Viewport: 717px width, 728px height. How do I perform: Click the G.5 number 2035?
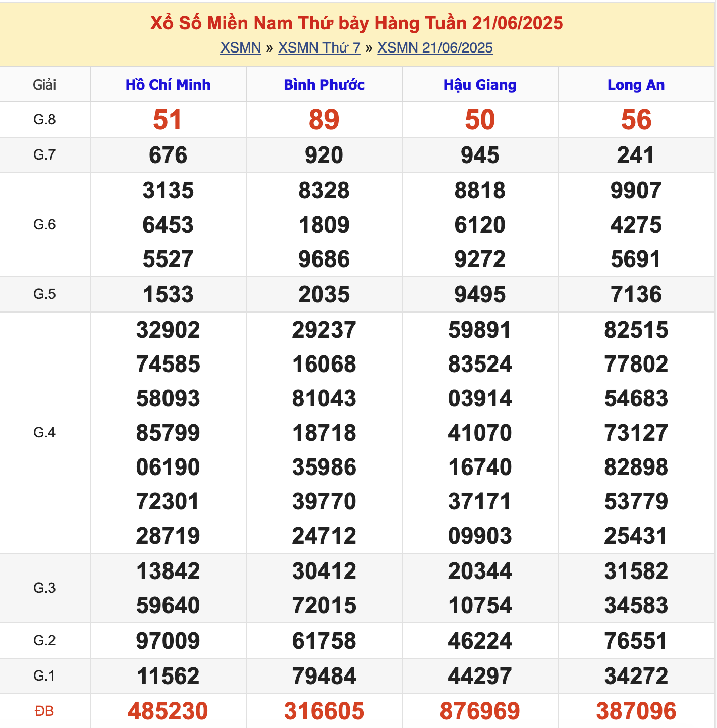(x=324, y=295)
